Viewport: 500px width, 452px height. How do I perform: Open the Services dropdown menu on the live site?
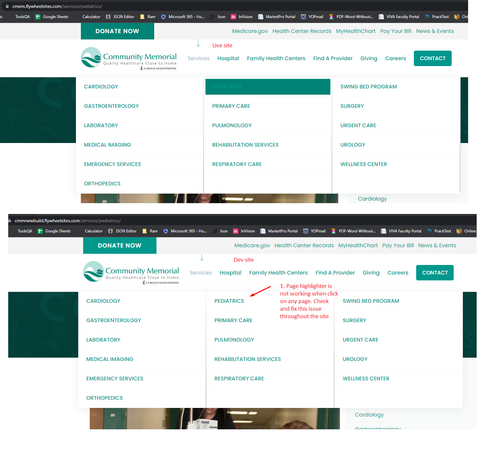198,58
